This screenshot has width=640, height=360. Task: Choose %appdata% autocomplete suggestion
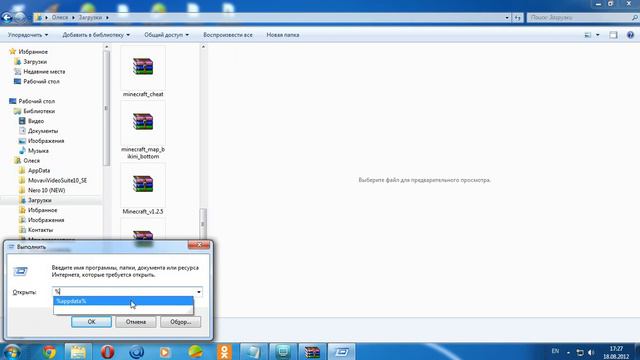[123, 301]
